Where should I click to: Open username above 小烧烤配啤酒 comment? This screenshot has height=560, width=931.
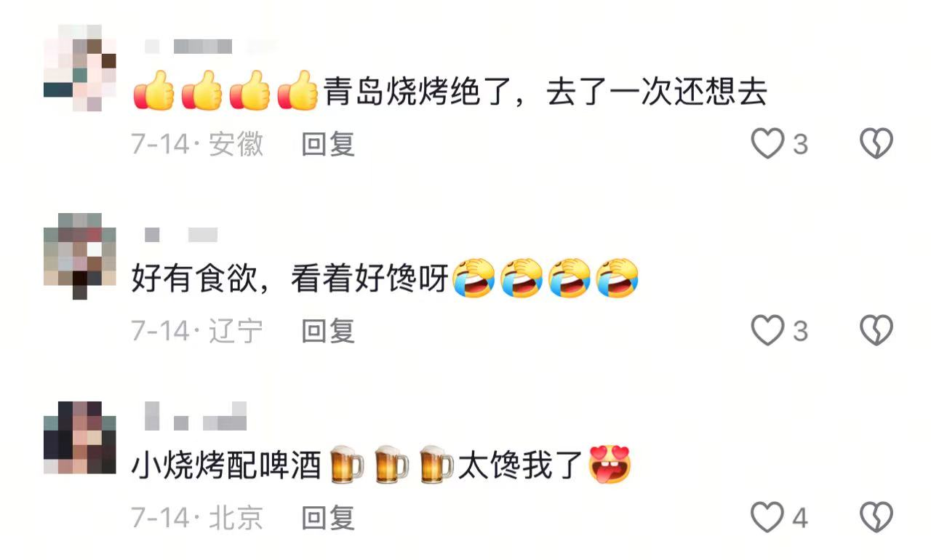(x=196, y=417)
